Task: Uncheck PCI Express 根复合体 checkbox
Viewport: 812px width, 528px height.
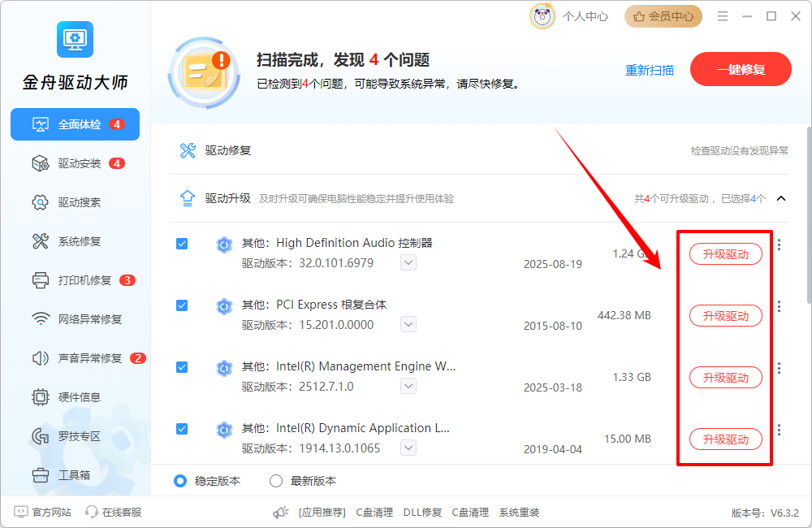Action: [182, 305]
